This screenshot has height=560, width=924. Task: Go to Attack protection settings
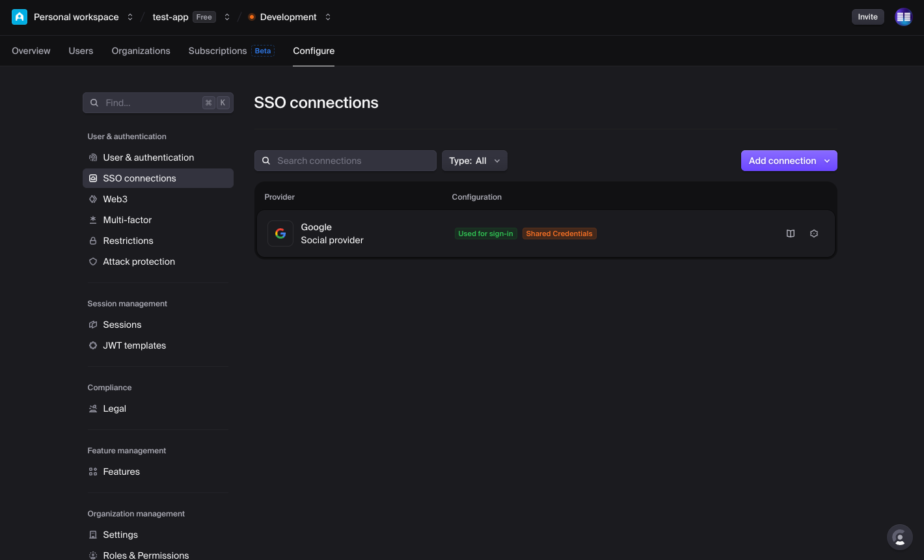click(x=139, y=261)
